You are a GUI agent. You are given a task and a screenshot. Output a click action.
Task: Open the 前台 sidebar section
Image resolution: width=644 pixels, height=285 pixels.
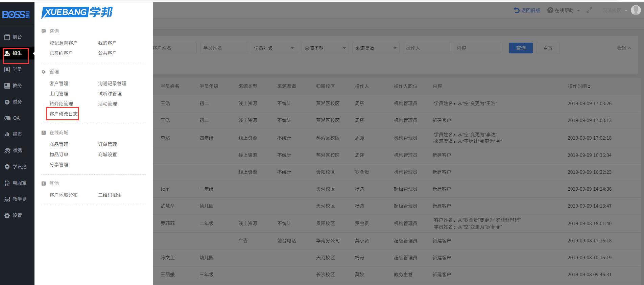[x=13, y=37]
